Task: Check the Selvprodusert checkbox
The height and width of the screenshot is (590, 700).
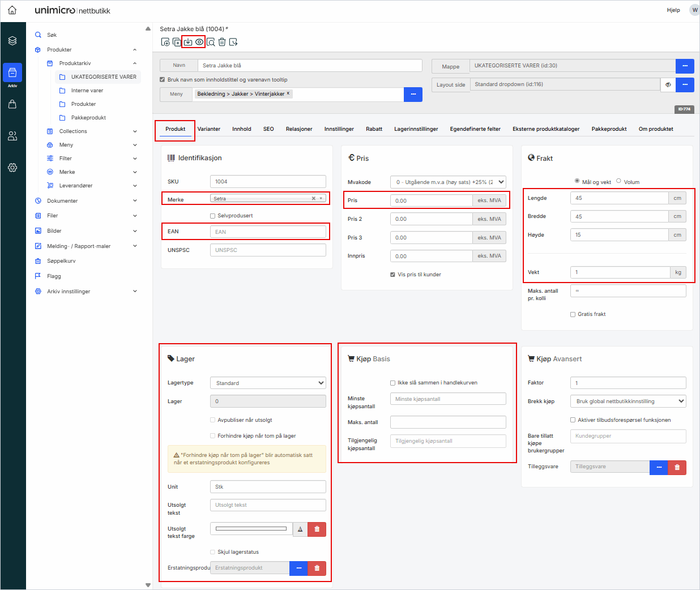Action: pyautogui.click(x=213, y=216)
